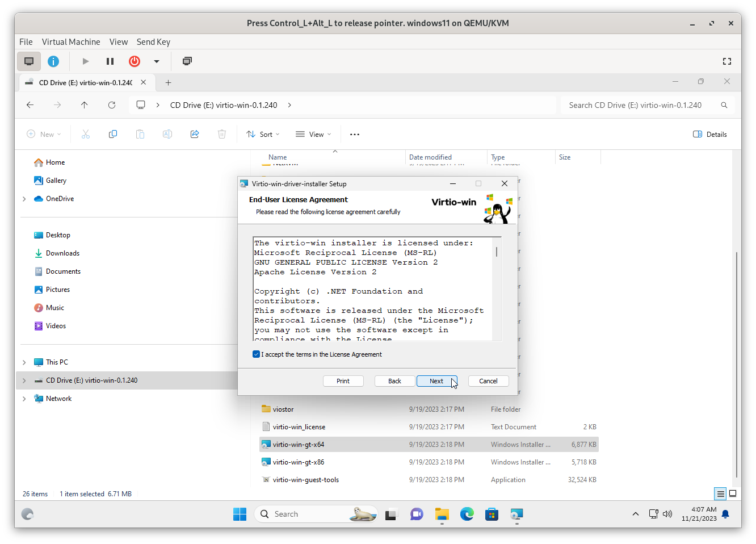Open the Music quick access folder
The width and height of the screenshot is (756, 544).
click(x=55, y=308)
